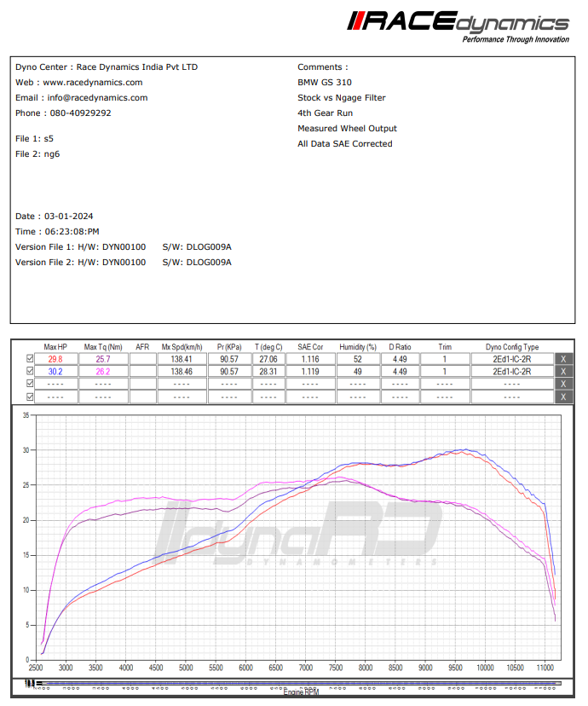
Task: Click the Max Tq (Nm) column header
Action: point(103,347)
